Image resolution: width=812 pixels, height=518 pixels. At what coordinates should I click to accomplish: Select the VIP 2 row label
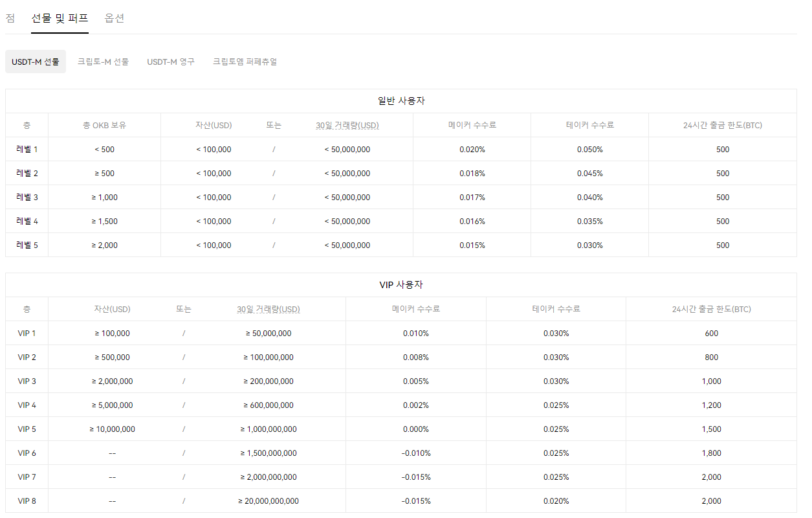coord(27,357)
